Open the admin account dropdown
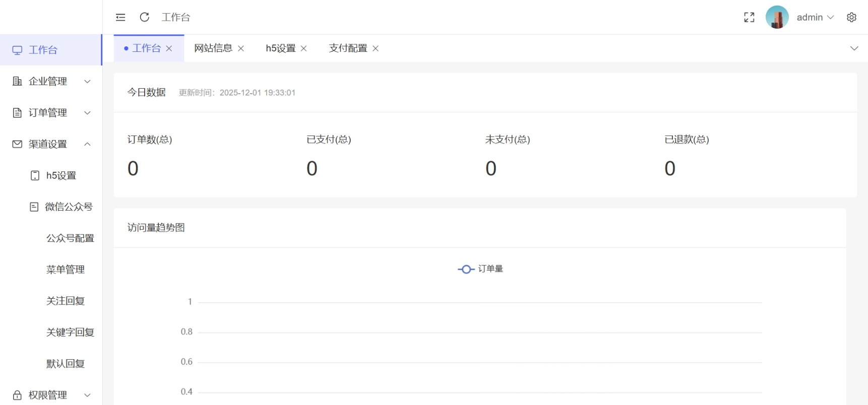Image resolution: width=868 pixels, height=405 pixels. pos(815,18)
